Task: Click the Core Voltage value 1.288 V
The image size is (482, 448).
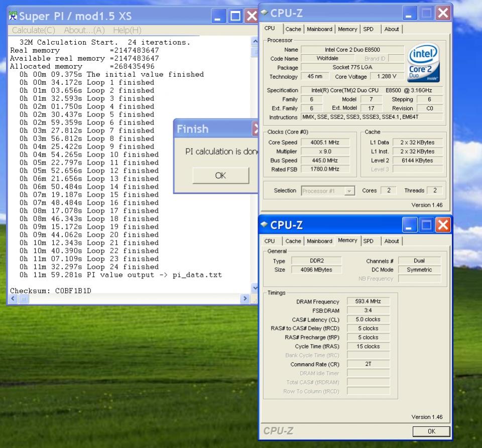Action: point(387,76)
